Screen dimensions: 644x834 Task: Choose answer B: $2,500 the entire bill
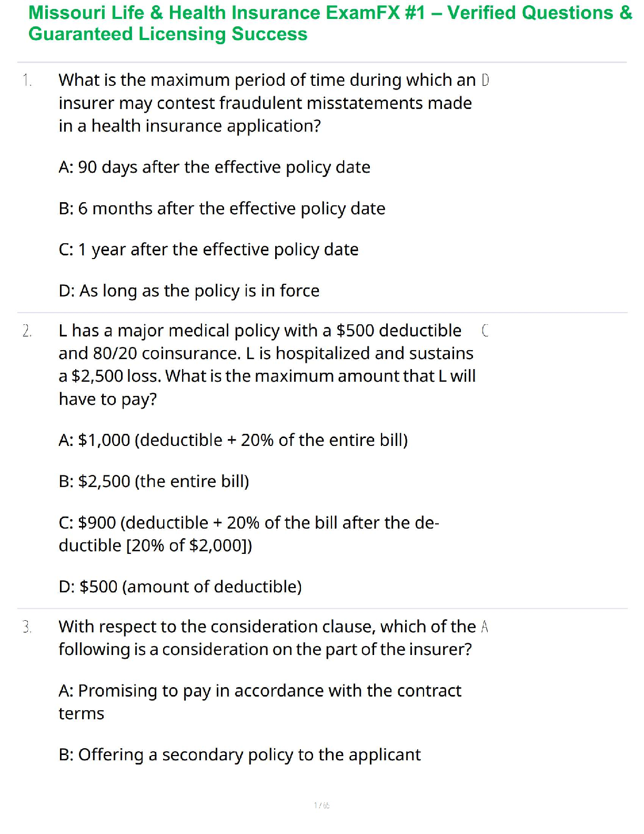click(x=154, y=481)
